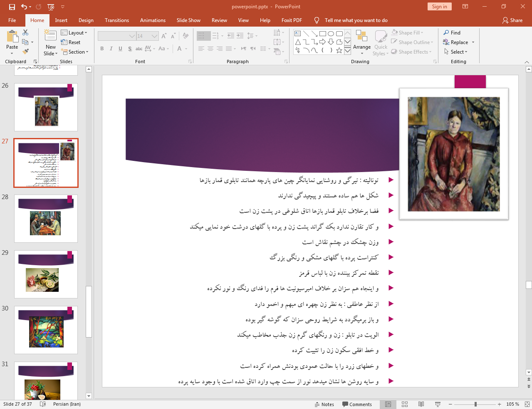Click zoom in plus button
The width and height of the screenshot is (532, 409).
pos(500,404)
